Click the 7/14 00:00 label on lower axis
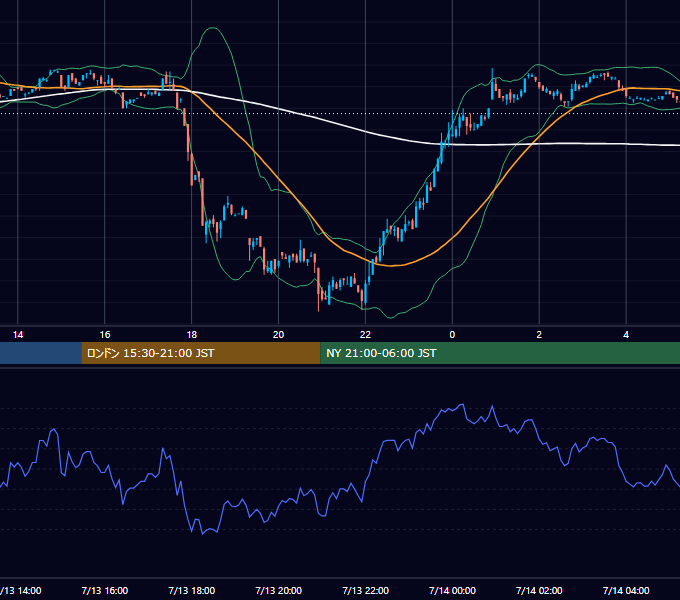The width and height of the screenshot is (680, 600). [x=452, y=590]
